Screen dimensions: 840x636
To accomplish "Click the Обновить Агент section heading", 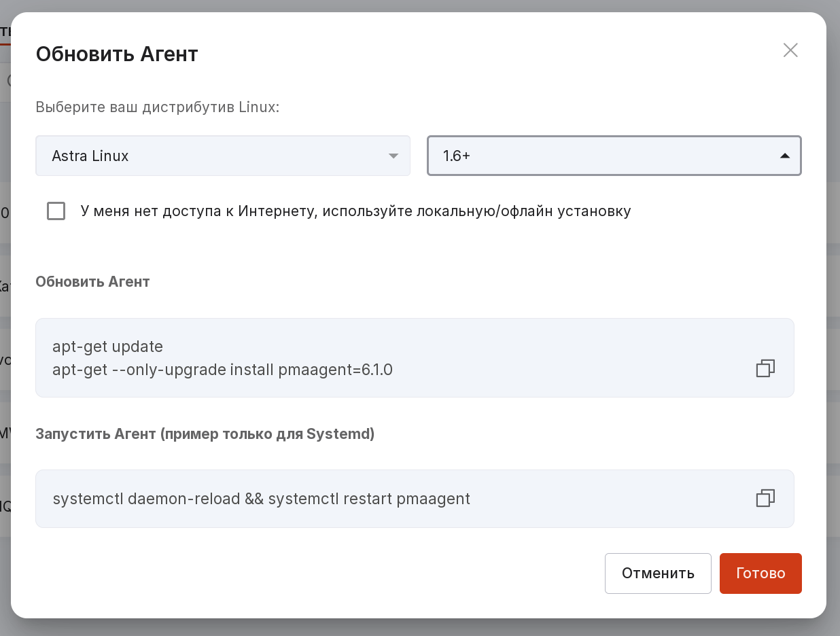I will click(x=92, y=281).
